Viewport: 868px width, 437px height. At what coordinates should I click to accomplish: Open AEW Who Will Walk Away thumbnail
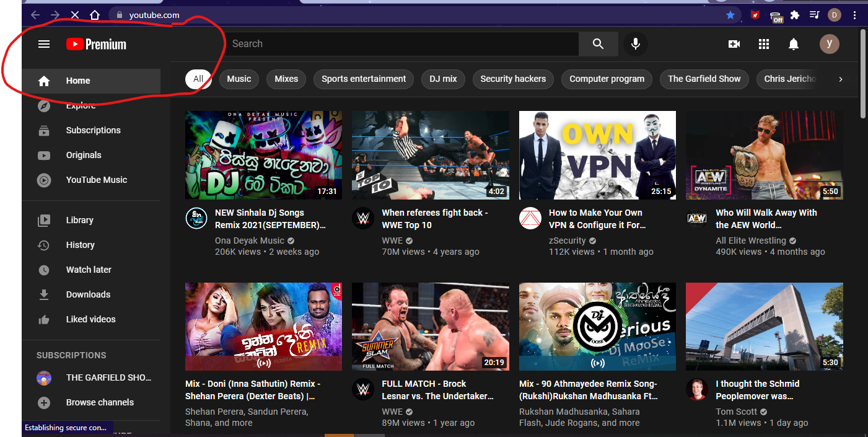[765, 155]
